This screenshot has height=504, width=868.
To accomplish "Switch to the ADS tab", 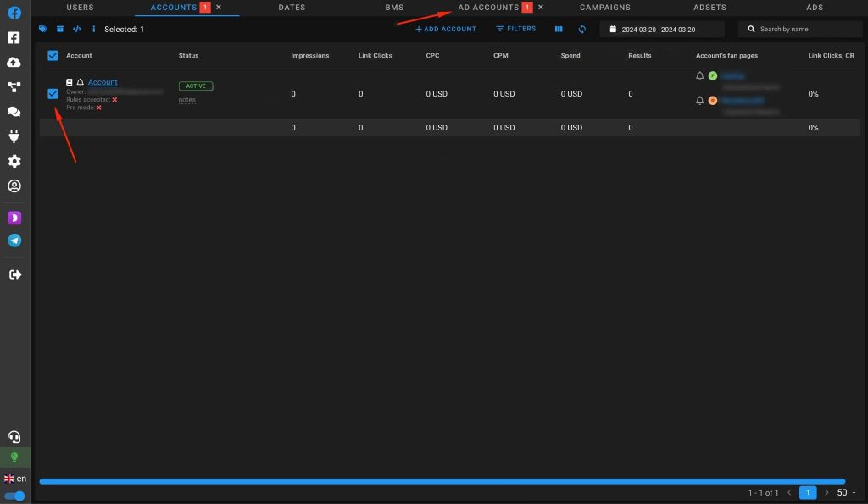I will point(815,7).
